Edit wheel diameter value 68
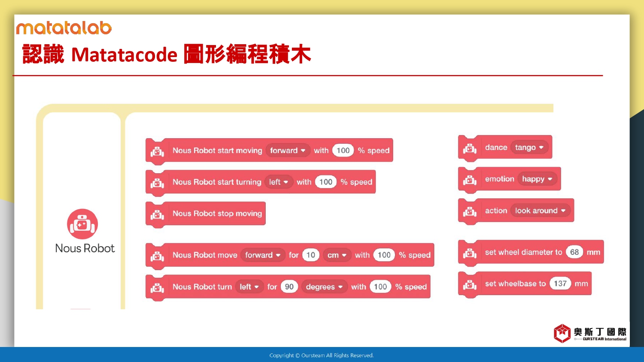644x362 pixels. click(574, 252)
